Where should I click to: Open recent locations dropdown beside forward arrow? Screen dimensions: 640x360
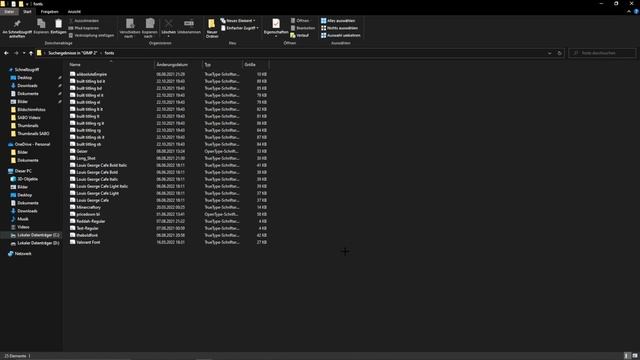24,53
